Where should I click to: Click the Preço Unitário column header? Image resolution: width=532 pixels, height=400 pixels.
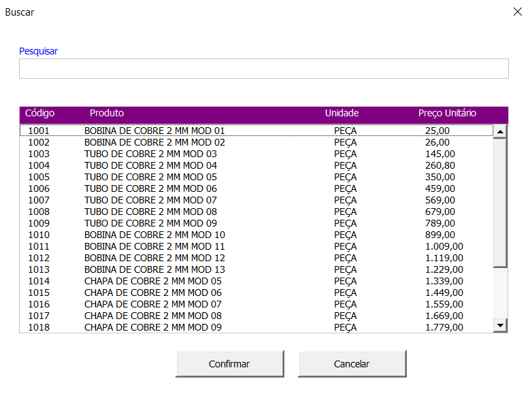[447, 114]
